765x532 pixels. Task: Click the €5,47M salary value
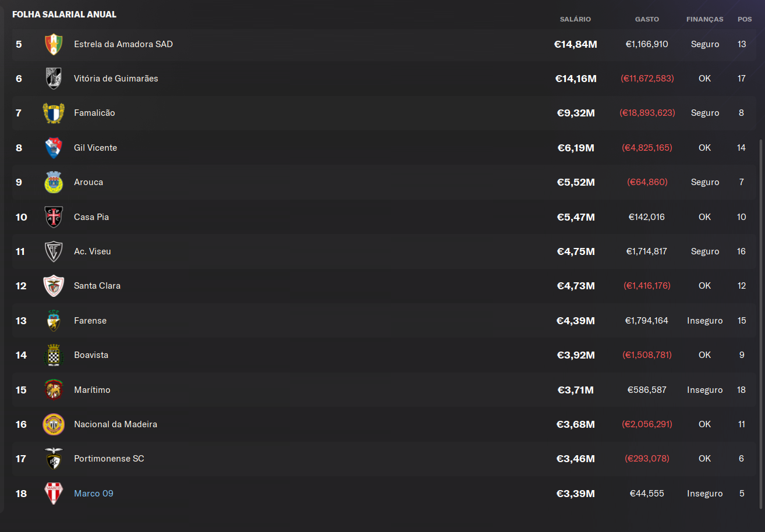576,217
